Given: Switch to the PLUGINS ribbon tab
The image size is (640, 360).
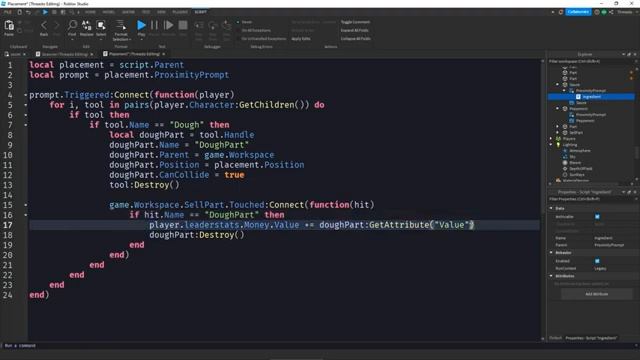Looking at the screenshot, I should [x=180, y=12].
